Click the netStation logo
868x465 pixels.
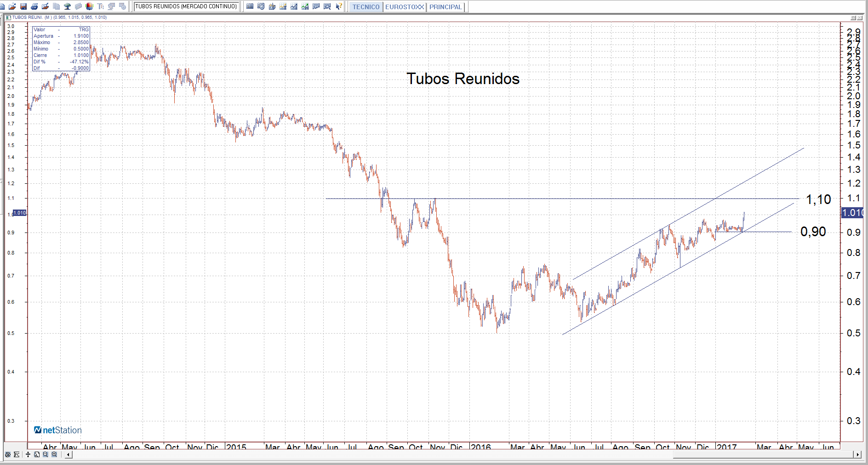(x=58, y=430)
